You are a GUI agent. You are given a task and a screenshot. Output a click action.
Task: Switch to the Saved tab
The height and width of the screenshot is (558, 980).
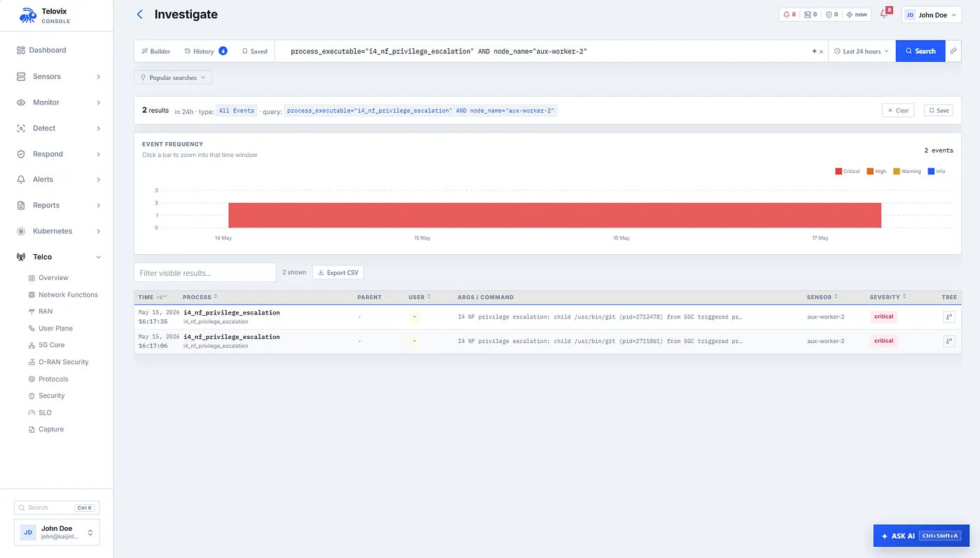point(255,51)
